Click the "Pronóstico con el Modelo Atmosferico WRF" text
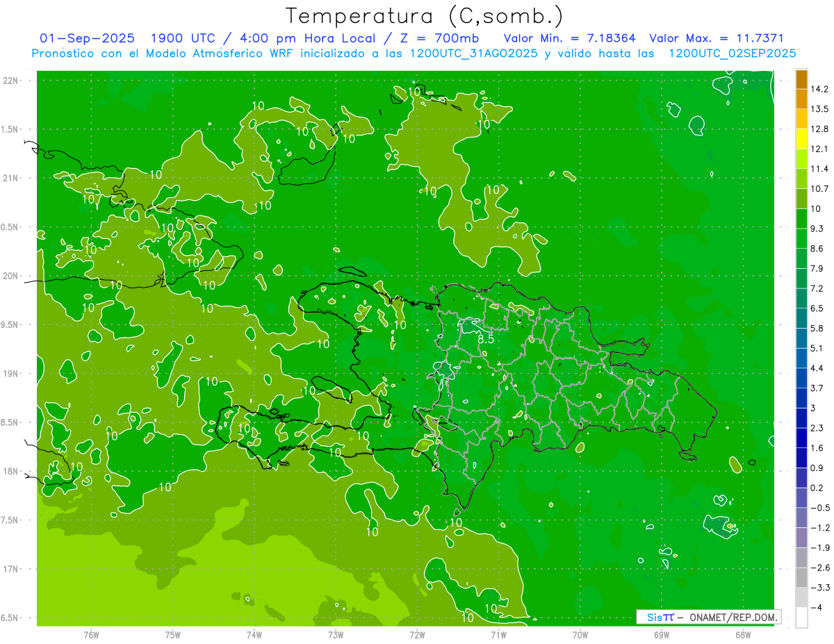This screenshot has width=834, height=644. tap(164, 53)
